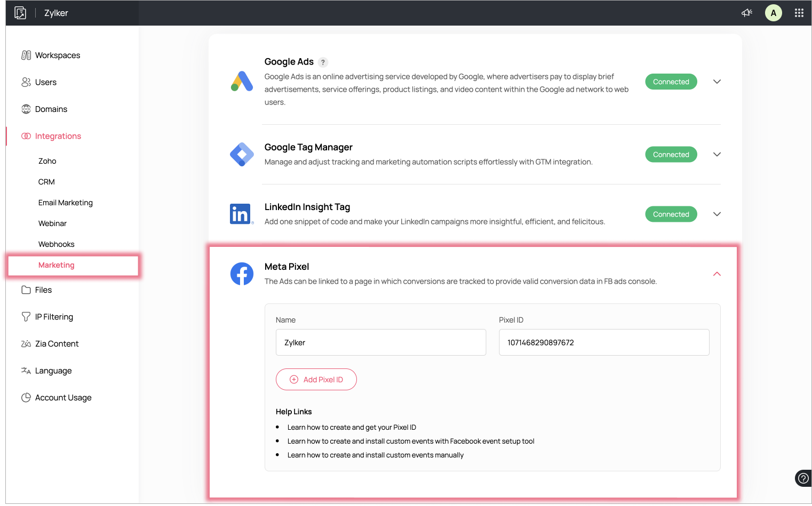Viewport: 812px width, 506px height.
Task: Select Integrations in the sidebar
Action: coord(58,136)
